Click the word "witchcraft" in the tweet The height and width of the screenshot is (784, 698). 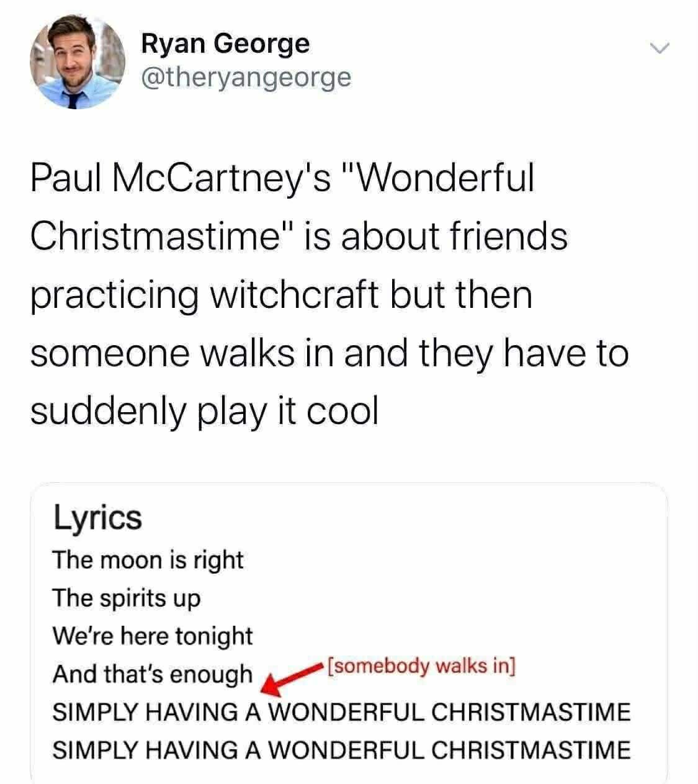pos(294,295)
